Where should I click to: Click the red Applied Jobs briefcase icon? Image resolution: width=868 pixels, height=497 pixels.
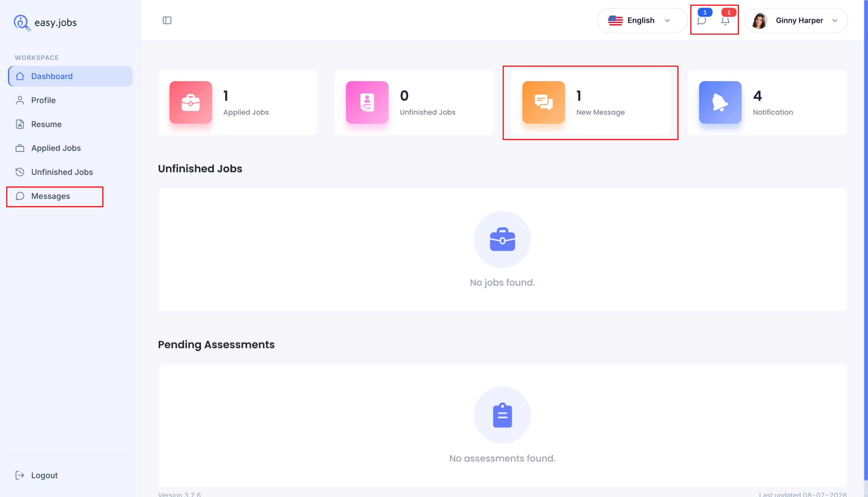191,102
